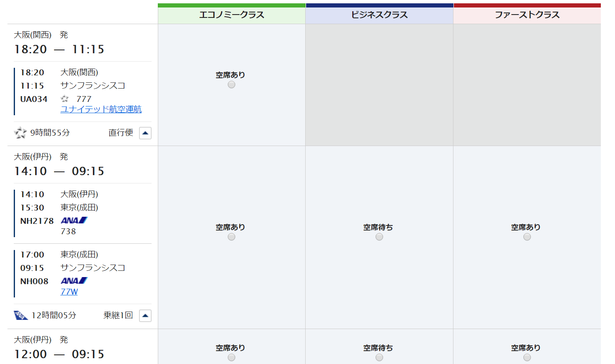Click the エコノミークラス column header

tap(232, 15)
